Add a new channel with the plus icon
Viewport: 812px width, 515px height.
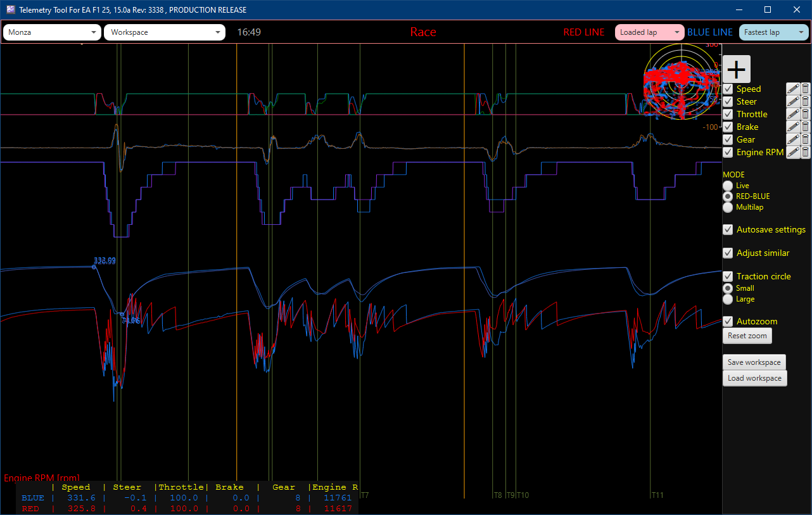(736, 68)
